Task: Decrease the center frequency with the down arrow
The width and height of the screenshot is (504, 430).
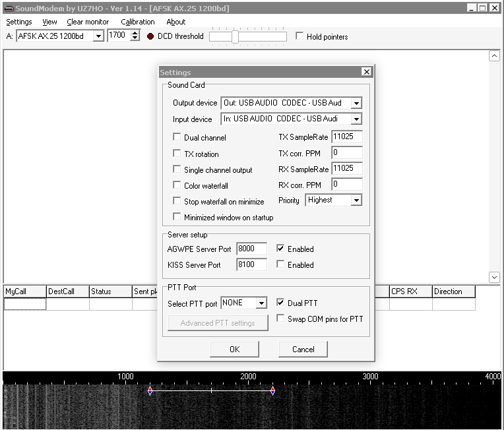Action: [x=135, y=38]
